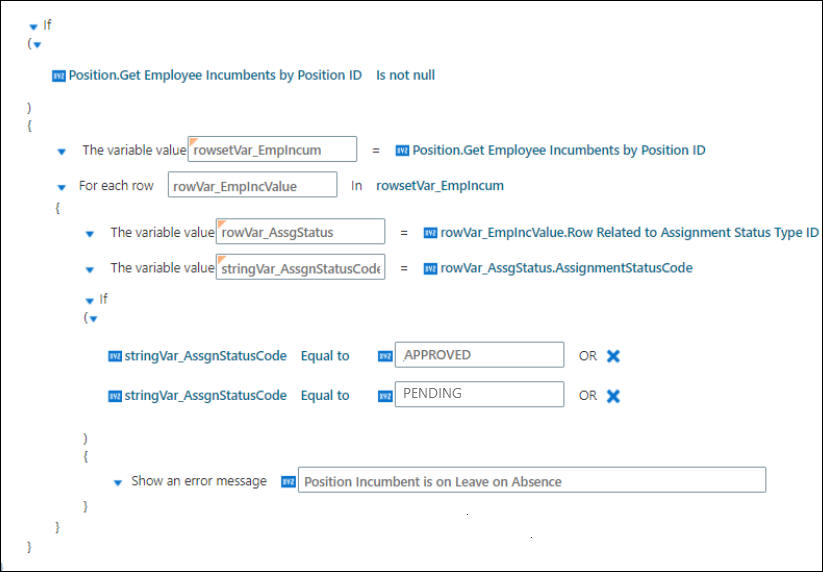Open Position.Get Employee Incumbents by Position ID condition link
This screenshot has height=572, width=823.
click(x=215, y=75)
